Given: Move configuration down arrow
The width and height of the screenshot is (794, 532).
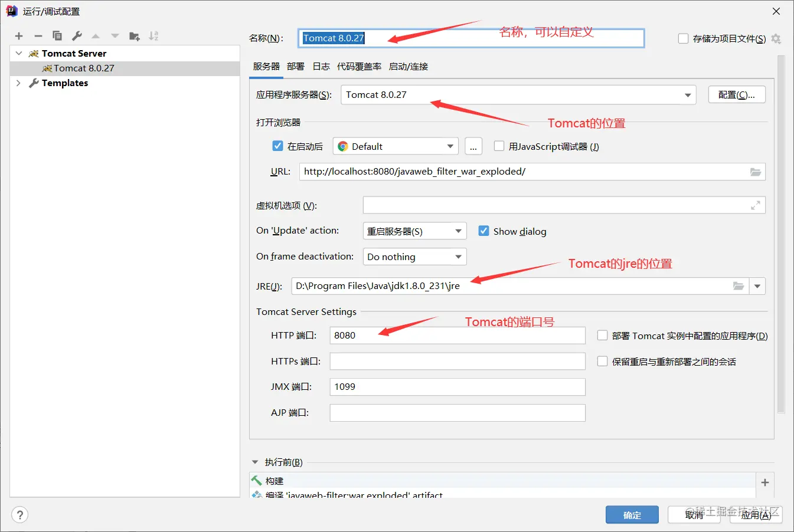Looking at the screenshot, I should point(115,36).
